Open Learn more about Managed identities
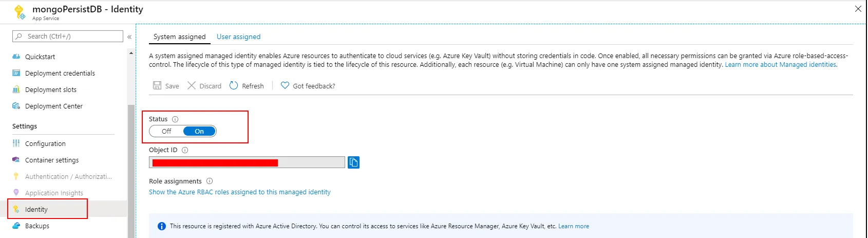Viewport: 868px width, 238px height. (780, 65)
